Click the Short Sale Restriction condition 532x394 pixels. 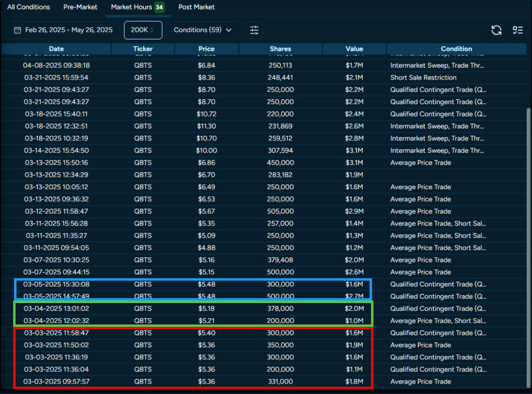(423, 78)
